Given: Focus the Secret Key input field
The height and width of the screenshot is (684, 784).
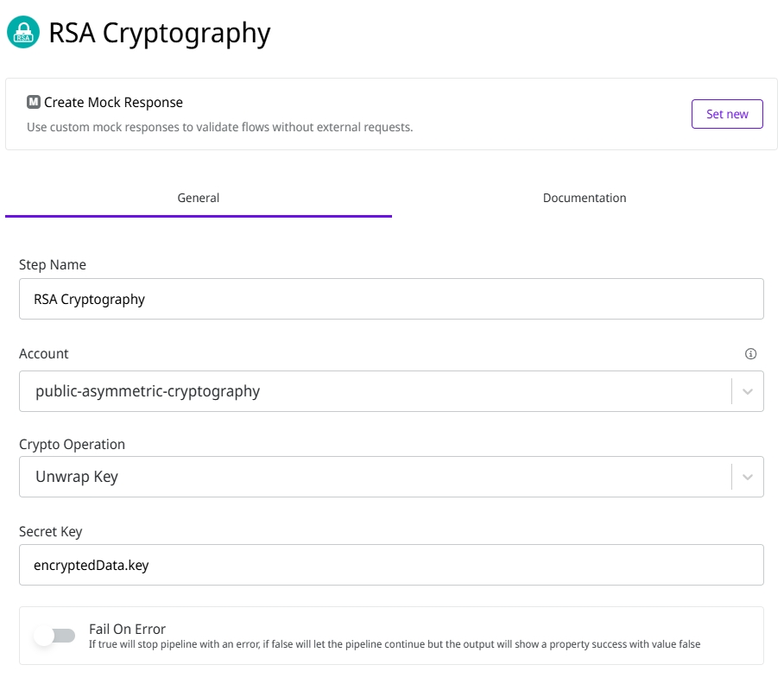Looking at the screenshot, I should click(391, 565).
